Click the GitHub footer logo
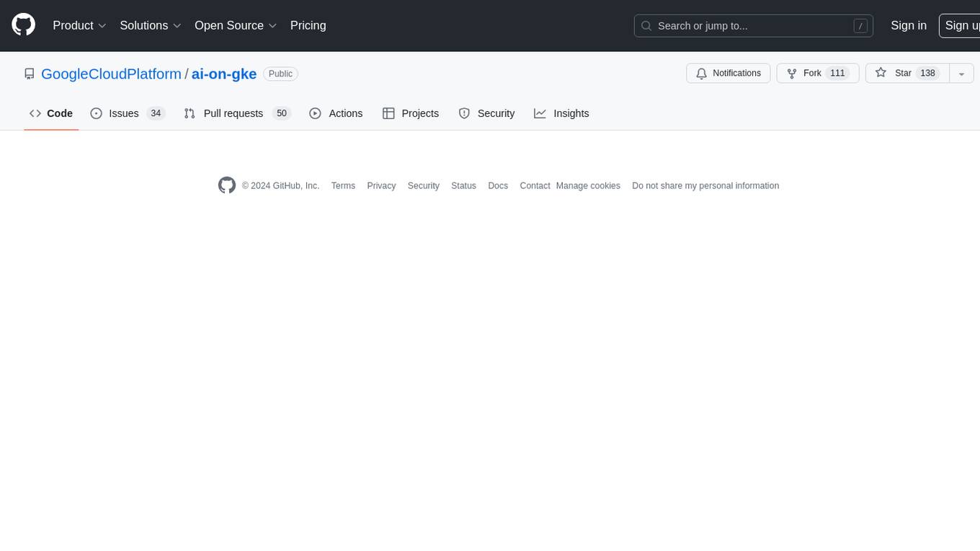Screen dimensions: 980x551 (227, 185)
